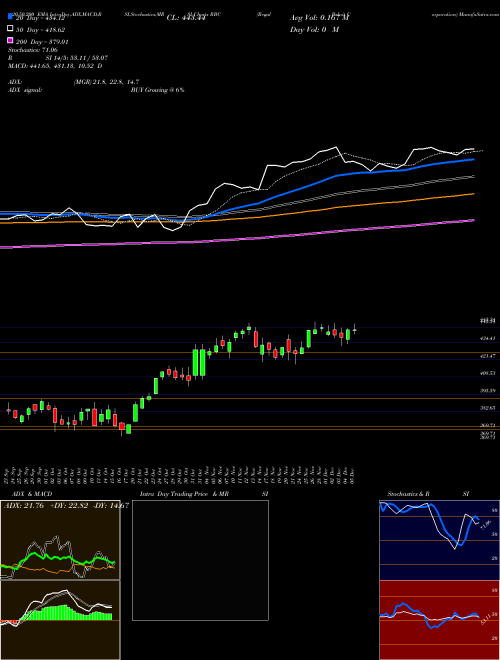Open the red RSI chart panel

(x=439, y=620)
